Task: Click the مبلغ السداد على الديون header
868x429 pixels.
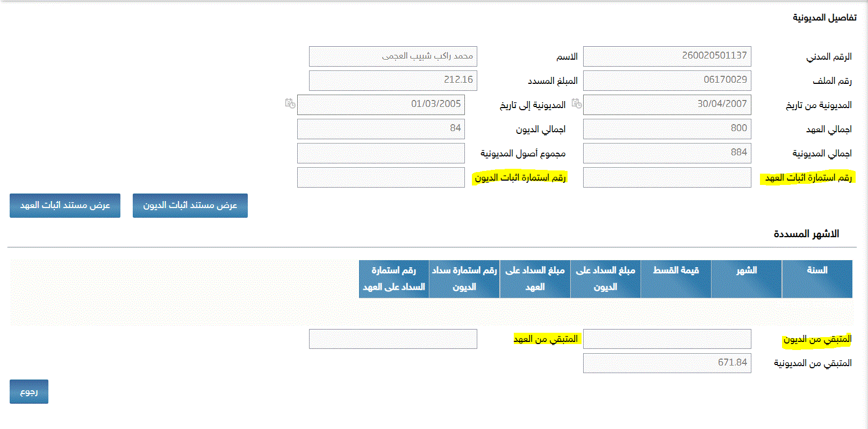Action: (606, 279)
